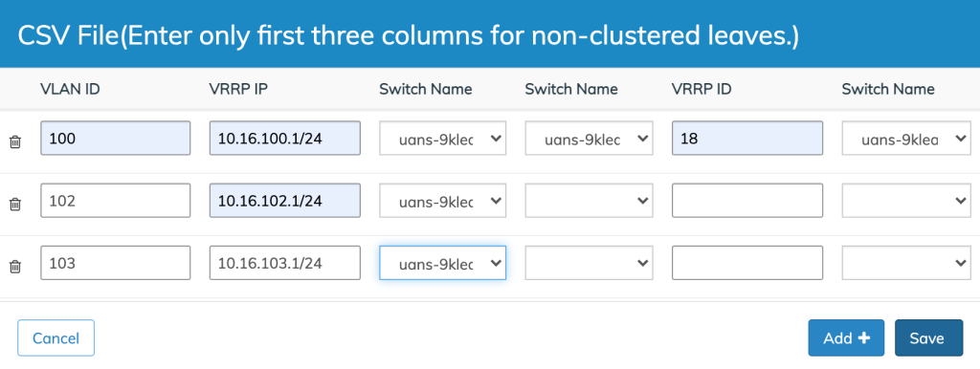Open first Switch Name dropdown in VLAN 103 row
This screenshot has width=980, height=369.
coord(442,263)
